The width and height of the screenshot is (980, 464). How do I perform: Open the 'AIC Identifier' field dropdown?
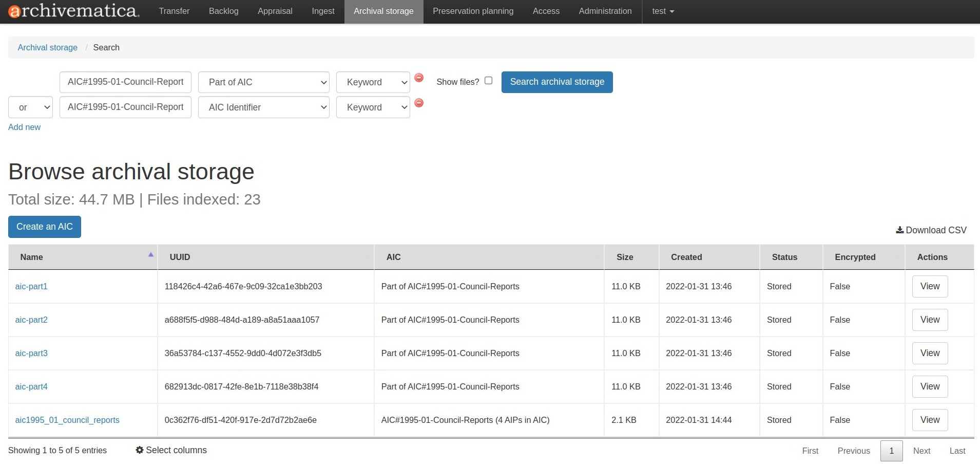point(263,107)
